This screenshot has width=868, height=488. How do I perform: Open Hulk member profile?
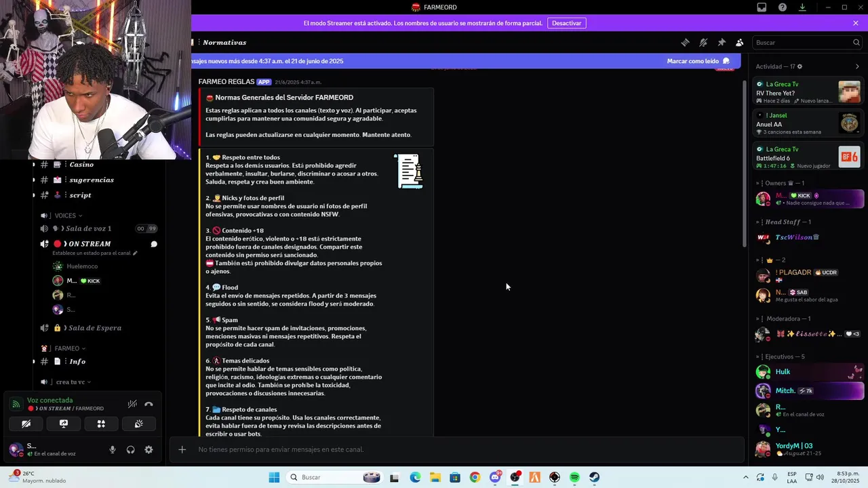point(808,372)
